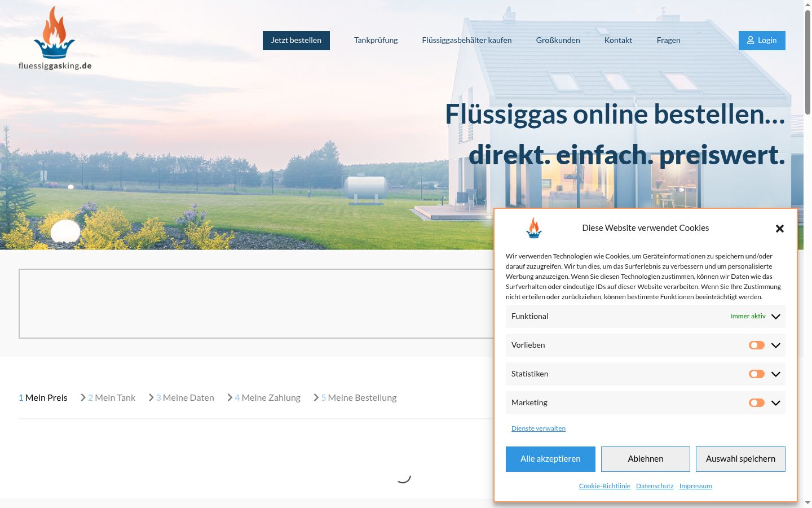Click the flame logo in cookie dialog
Screen dimensions: 812x508
[x=534, y=228]
